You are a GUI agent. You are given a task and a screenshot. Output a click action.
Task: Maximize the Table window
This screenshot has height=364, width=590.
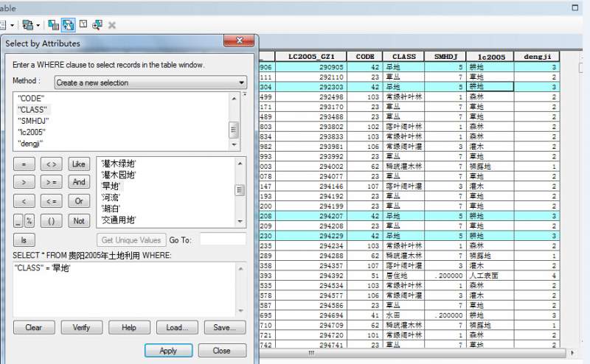click(x=575, y=7)
